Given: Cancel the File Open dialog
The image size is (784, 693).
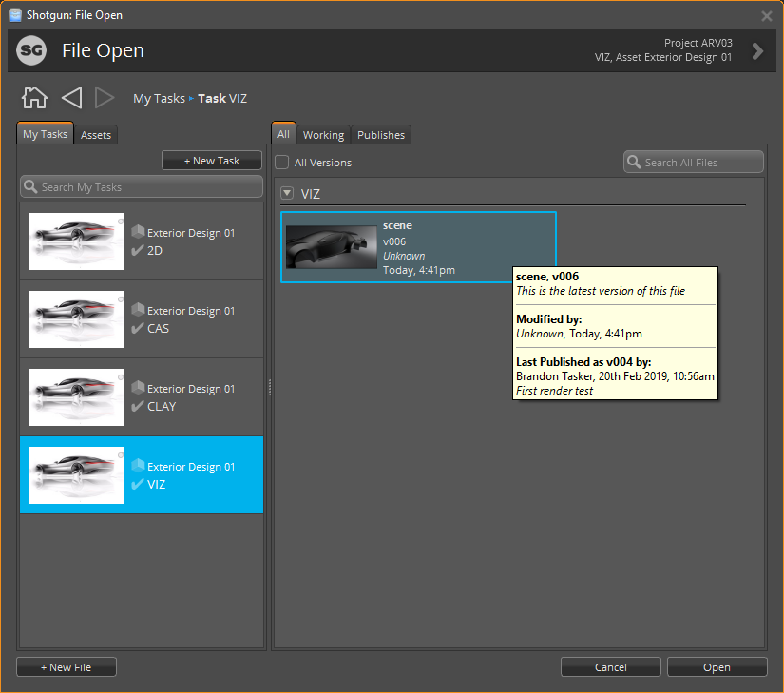Looking at the screenshot, I should tap(610, 666).
